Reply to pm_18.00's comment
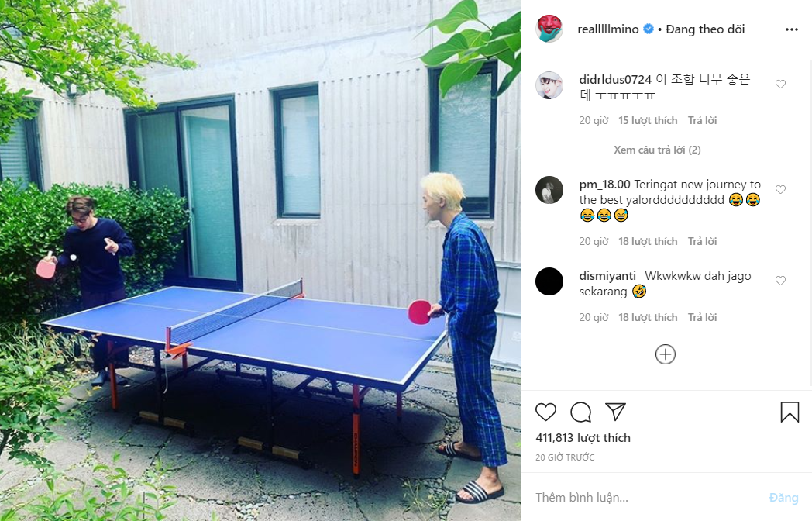 click(x=702, y=241)
